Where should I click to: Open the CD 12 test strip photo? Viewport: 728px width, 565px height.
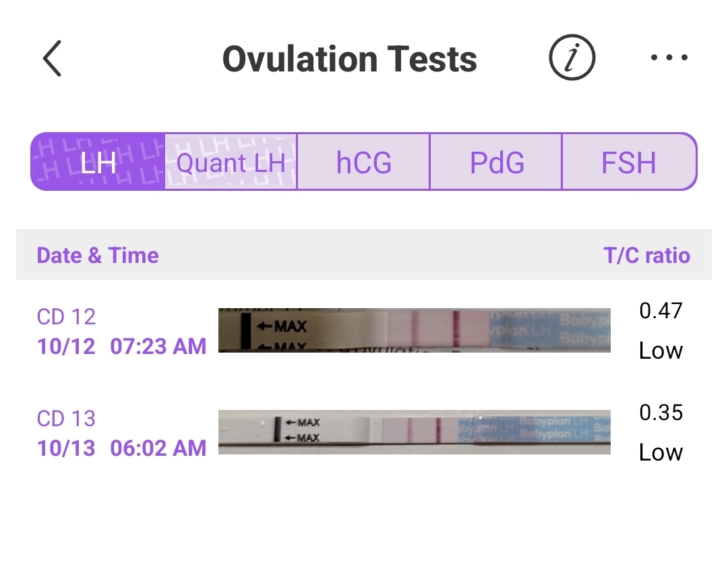(414, 330)
